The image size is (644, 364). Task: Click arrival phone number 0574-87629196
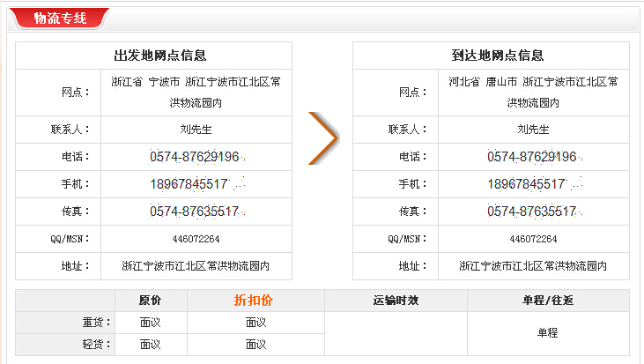tap(532, 157)
